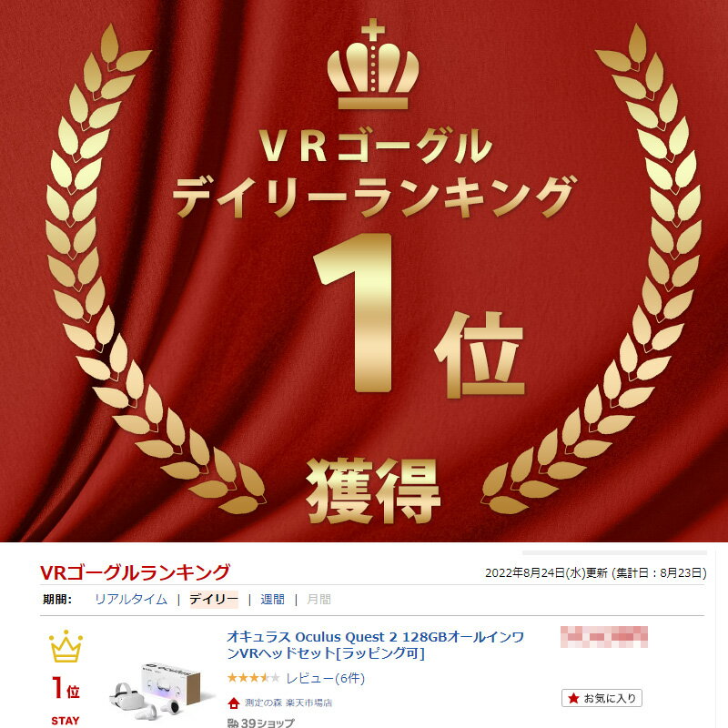This screenshot has height=728, width=728.
Task: Add item via the お気に入り button
Action: click(x=602, y=698)
